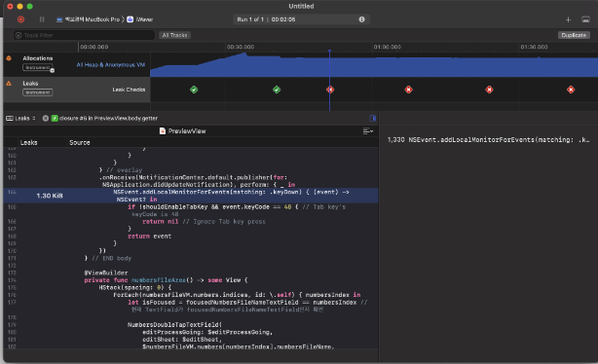Add an instrument with the plus button
This screenshot has height=364, width=598.
click(568, 19)
